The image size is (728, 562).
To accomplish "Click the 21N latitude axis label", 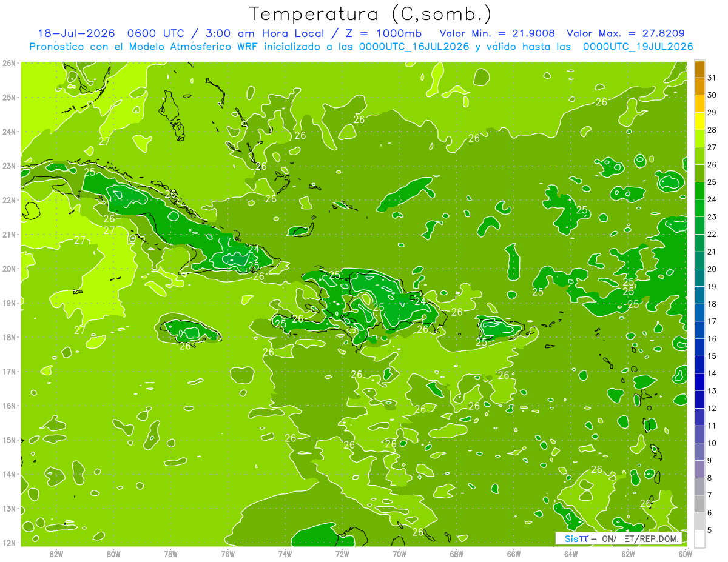I will 8,235.
